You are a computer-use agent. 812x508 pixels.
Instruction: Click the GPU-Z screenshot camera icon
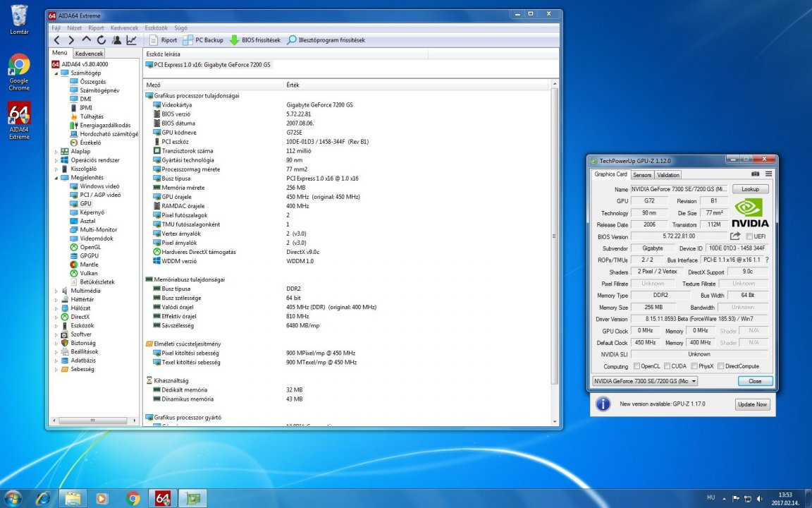(x=756, y=174)
